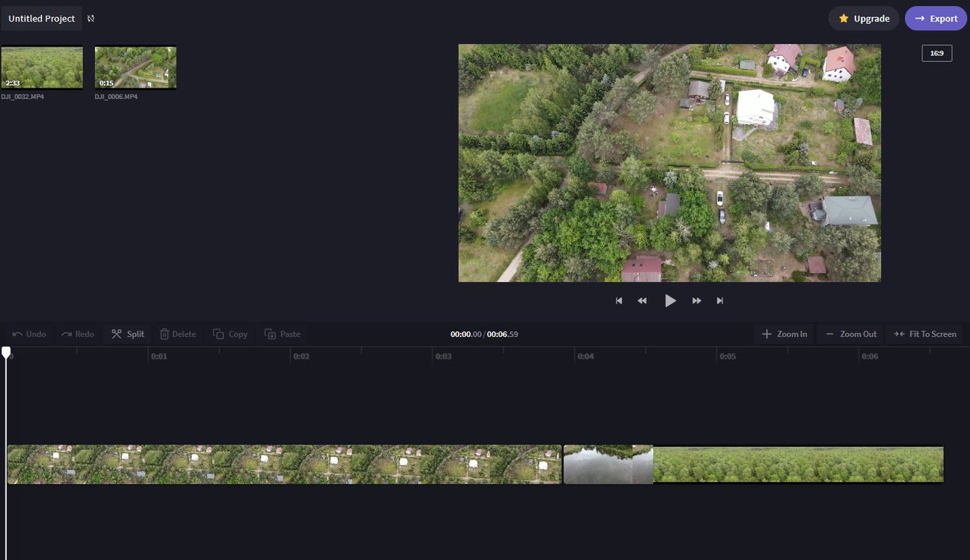The width and height of the screenshot is (970, 560).
Task: Click Fit To Screen
Action: pyautogui.click(x=925, y=334)
